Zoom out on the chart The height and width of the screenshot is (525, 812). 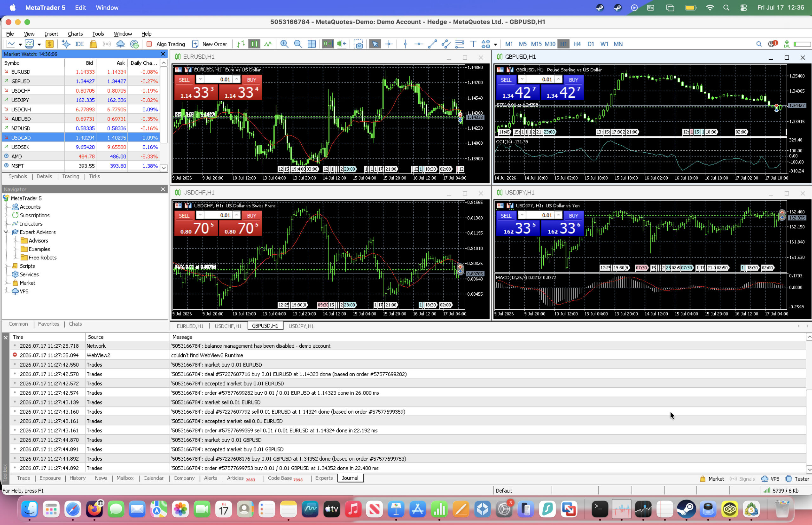coord(298,44)
